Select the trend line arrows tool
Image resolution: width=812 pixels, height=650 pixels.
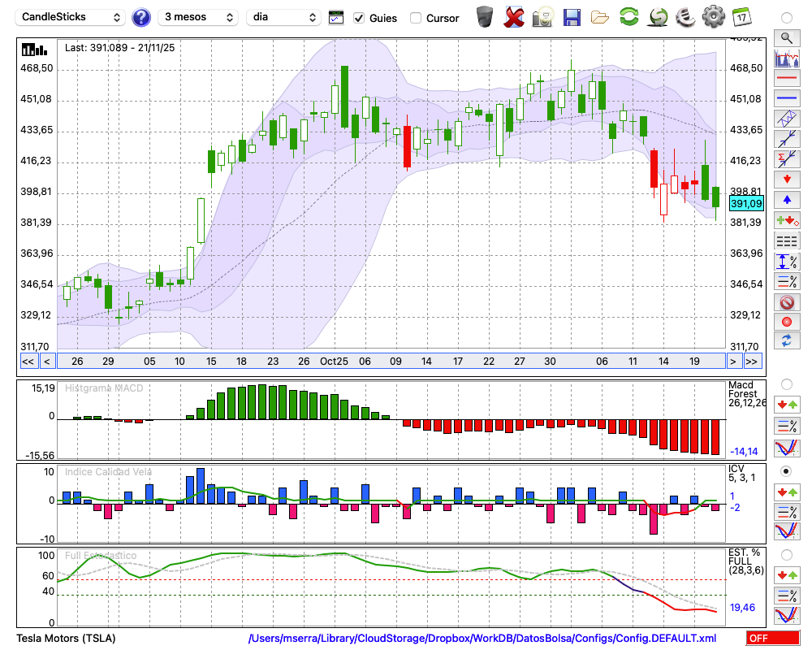click(787, 139)
